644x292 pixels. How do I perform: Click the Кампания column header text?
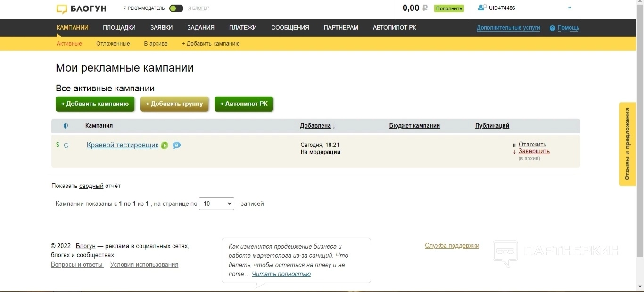[99, 126]
